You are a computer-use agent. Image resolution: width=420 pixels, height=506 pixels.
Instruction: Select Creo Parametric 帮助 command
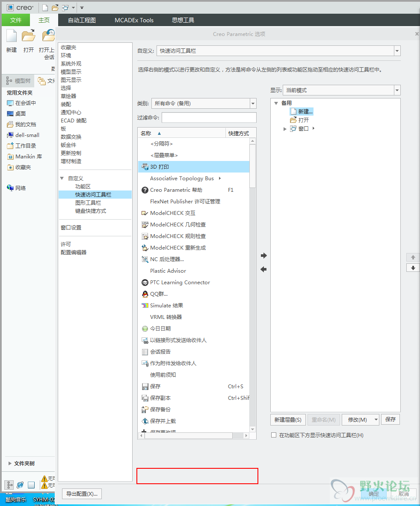pyautogui.click(x=193, y=190)
